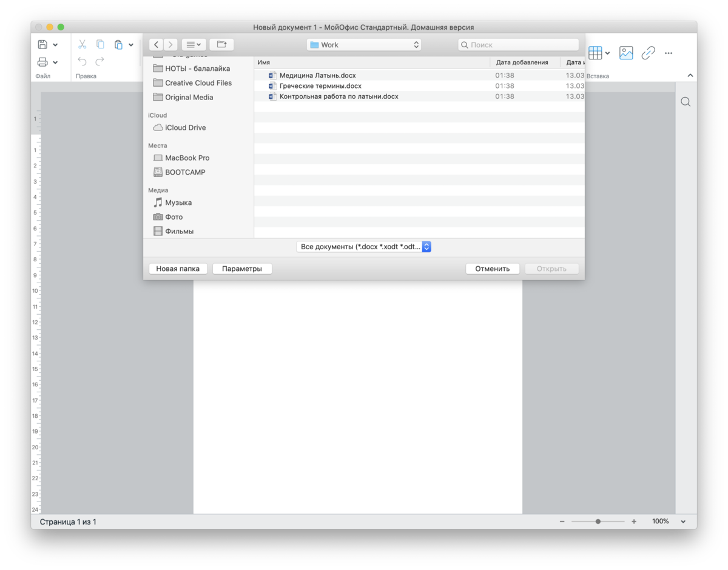Click the new folder icon in dialog toolbar
The width and height of the screenshot is (728, 570).
(x=221, y=44)
